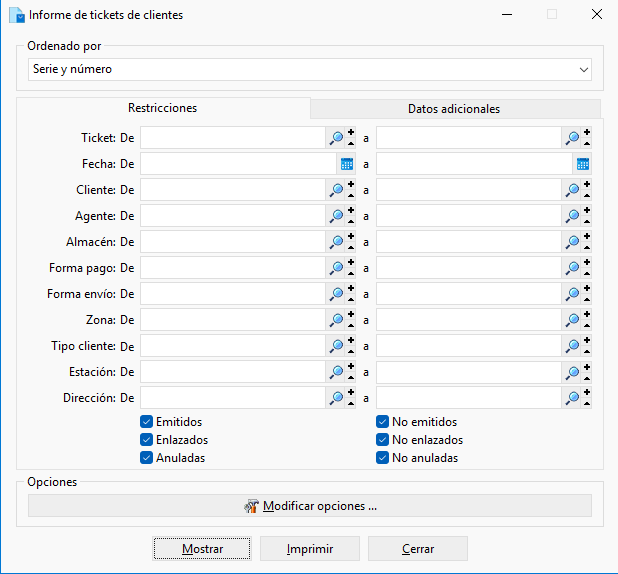The image size is (618, 574).
Task: Switch to Datos adicionales tab
Action: coord(455,109)
